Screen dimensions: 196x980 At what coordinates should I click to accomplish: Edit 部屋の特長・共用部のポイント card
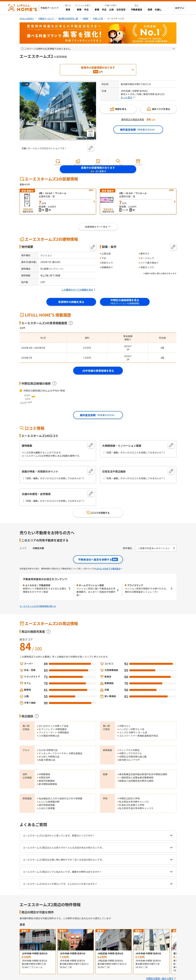(x=91, y=471)
